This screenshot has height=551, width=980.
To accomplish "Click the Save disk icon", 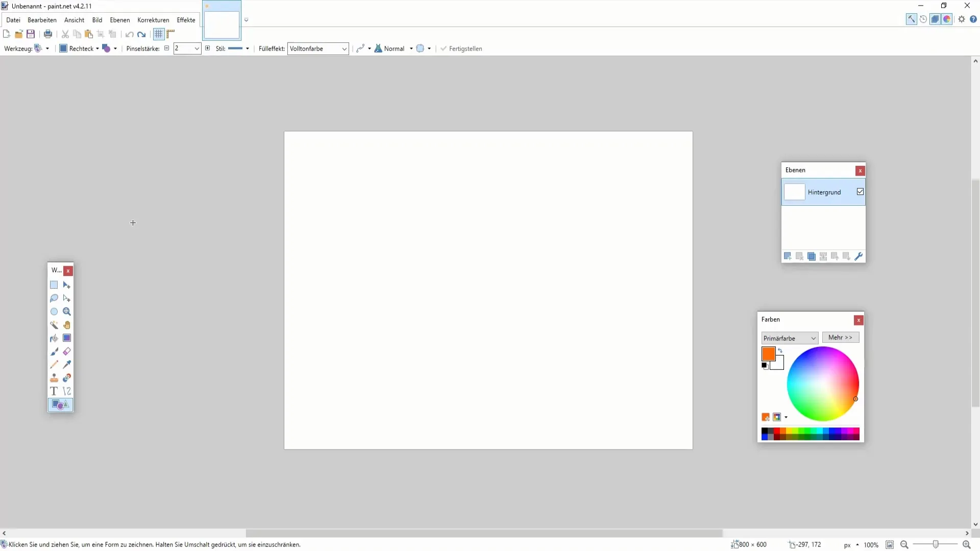I will click(31, 34).
